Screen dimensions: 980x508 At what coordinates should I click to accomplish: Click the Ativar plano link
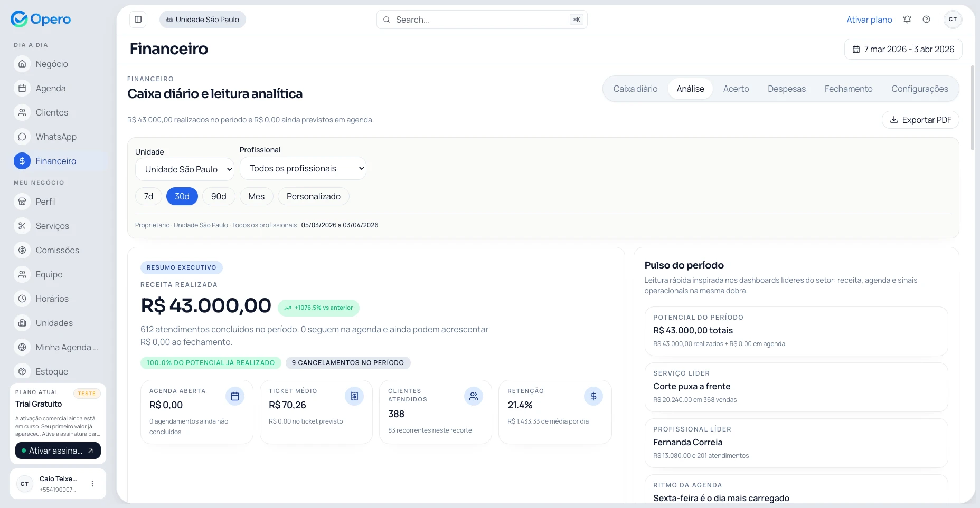tap(869, 19)
